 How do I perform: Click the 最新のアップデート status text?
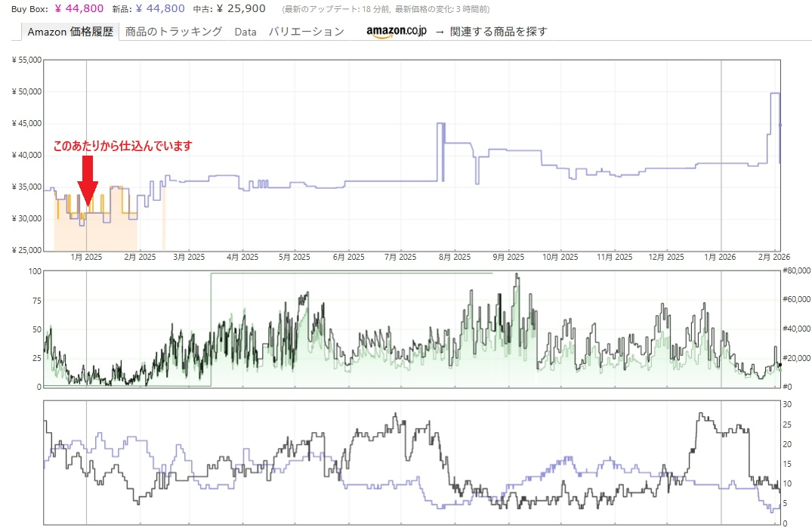[385, 10]
